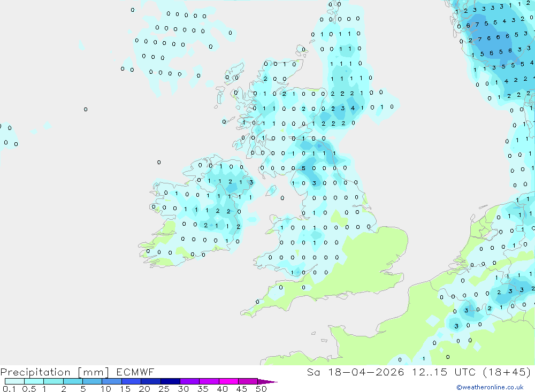
Task: Open the weatheronline.co.uk copyright link
Action: [x=490, y=387]
